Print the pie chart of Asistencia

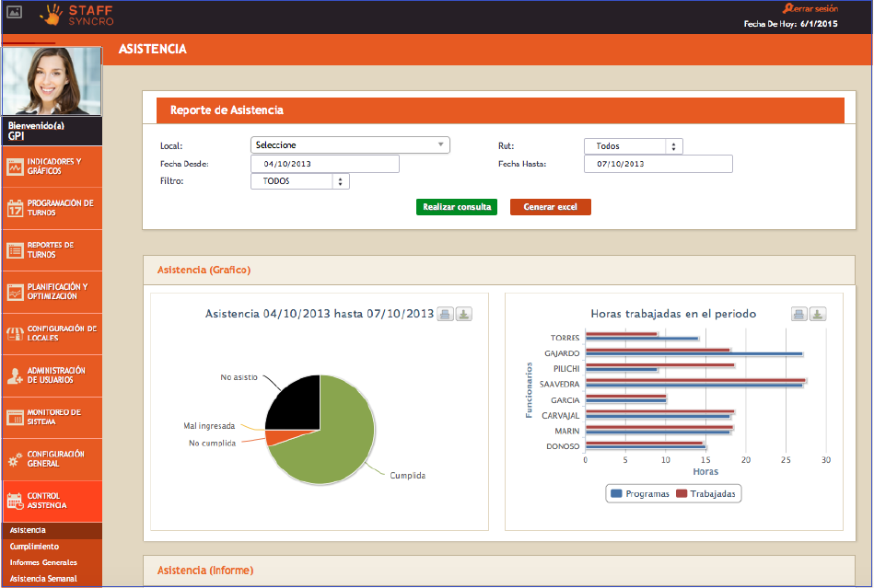pyautogui.click(x=446, y=314)
